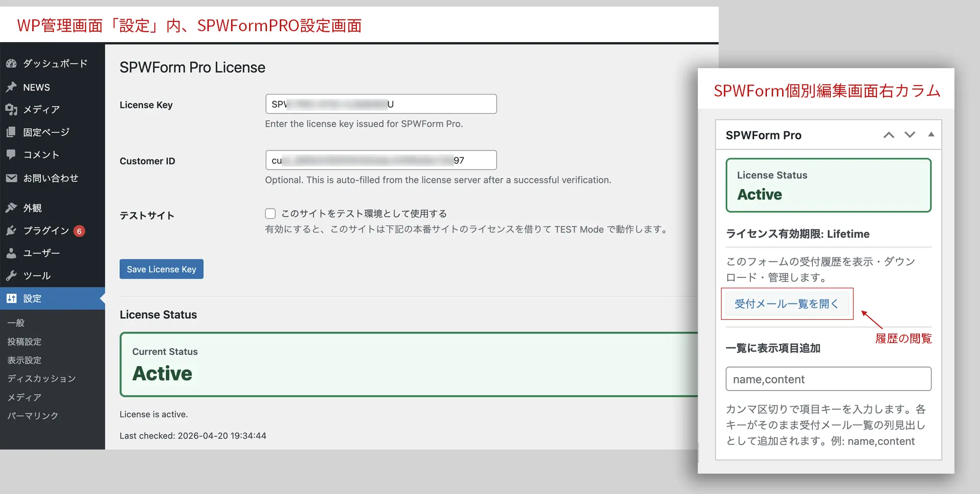Focus the License Key input field

pos(381,104)
